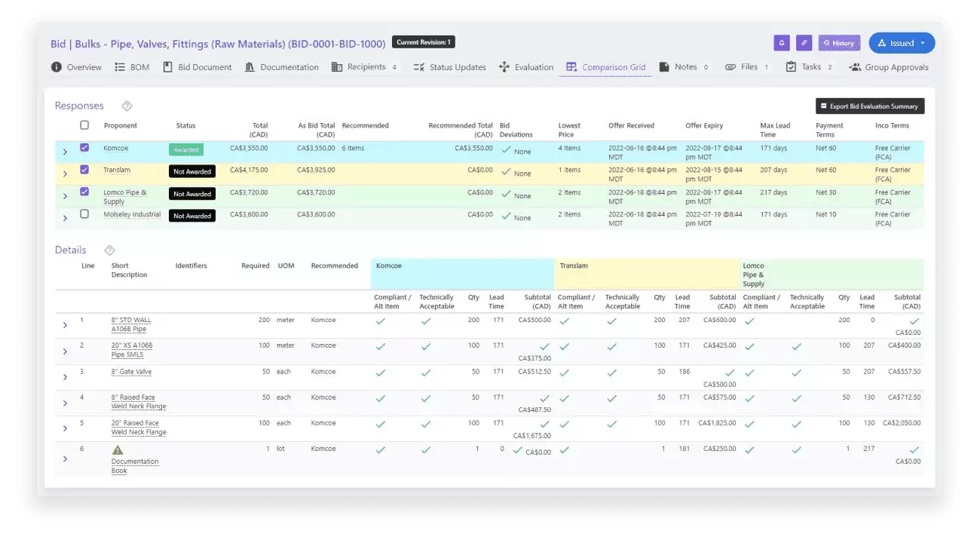
Task: Click Komcoe's Awarded status badge
Action: point(186,149)
